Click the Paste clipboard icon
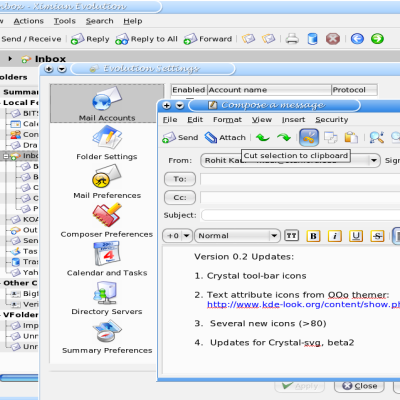This screenshot has height=400, width=400. 351,137
